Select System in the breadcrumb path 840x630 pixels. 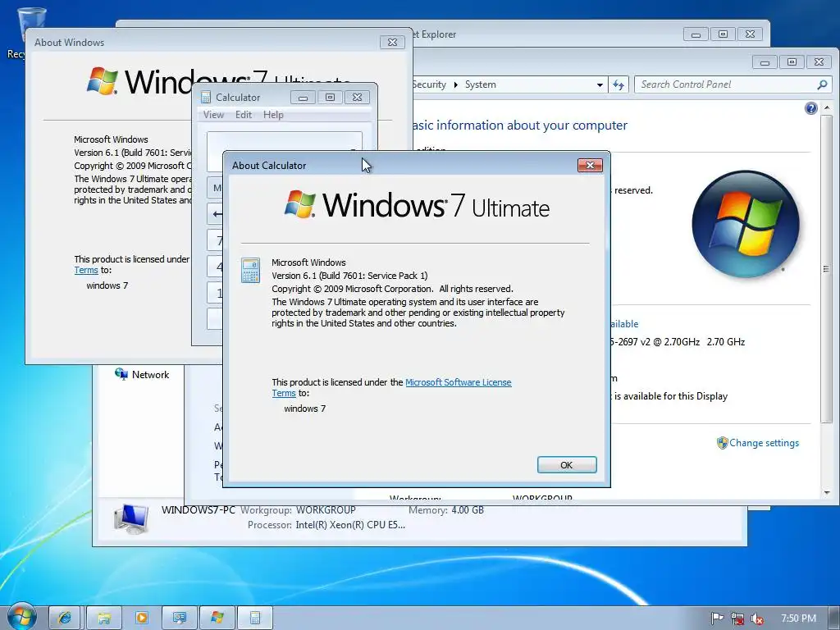pyautogui.click(x=480, y=84)
